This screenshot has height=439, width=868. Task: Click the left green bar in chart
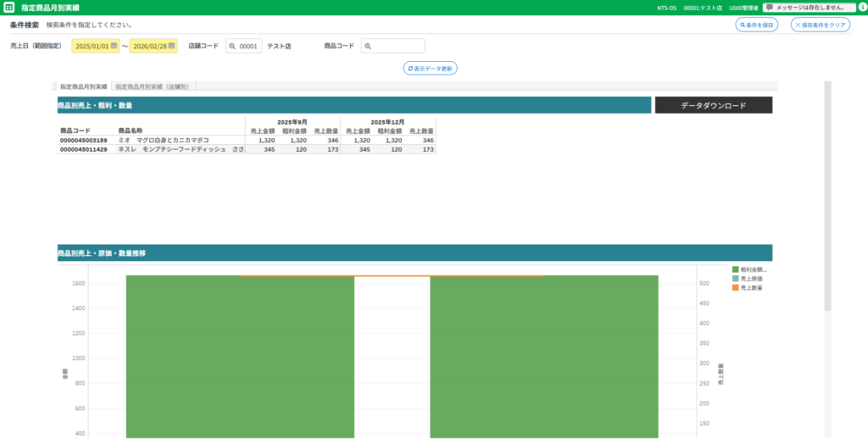click(x=240, y=357)
